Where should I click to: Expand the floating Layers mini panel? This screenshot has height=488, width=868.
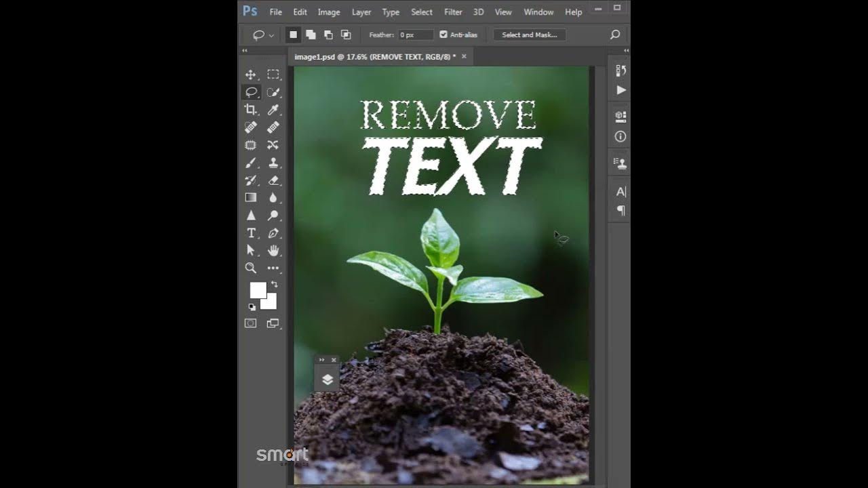tap(321, 360)
